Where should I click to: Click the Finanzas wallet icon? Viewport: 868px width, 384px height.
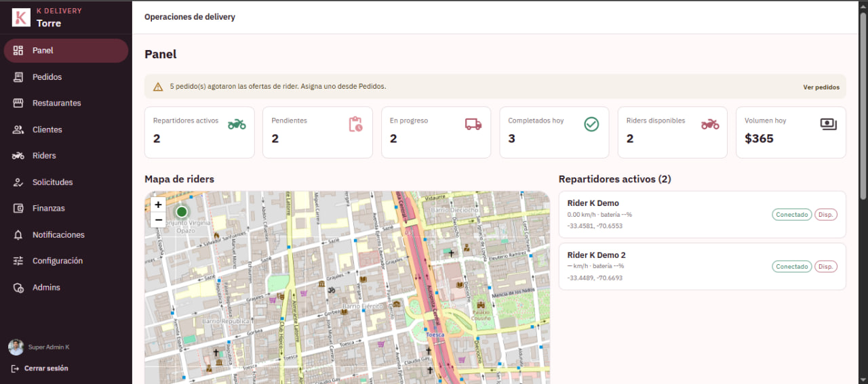point(18,209)
